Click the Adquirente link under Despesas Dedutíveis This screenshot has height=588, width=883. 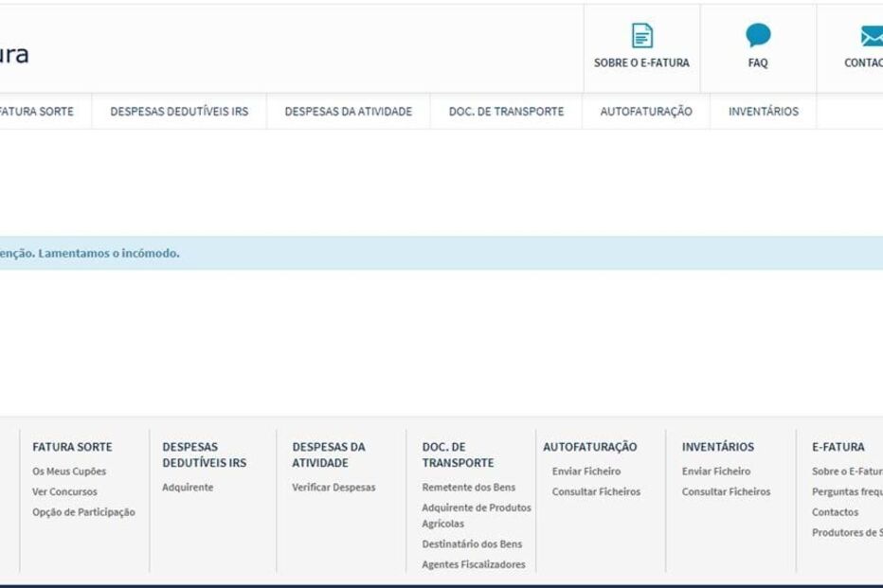[185, 487]
